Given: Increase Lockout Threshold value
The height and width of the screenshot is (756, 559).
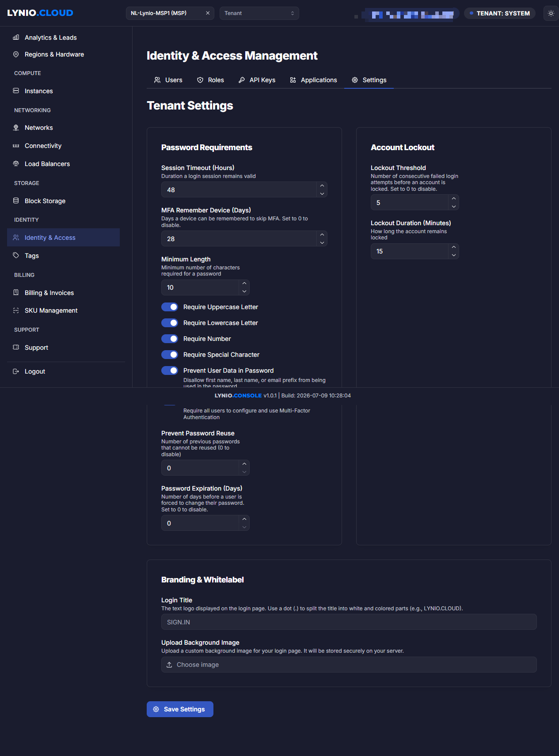Looking at the screenshot, I should click(454, 199).
